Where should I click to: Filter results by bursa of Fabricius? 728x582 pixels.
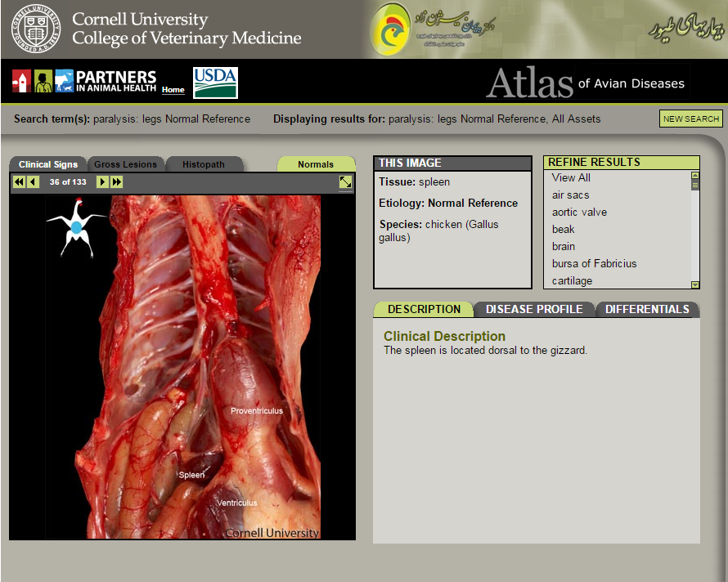[x=594, y=263]
